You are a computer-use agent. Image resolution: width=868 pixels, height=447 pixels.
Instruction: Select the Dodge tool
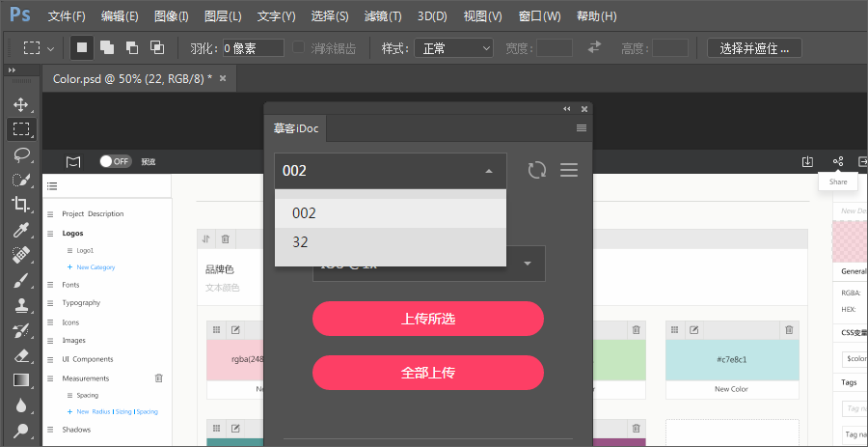(21, 431)
